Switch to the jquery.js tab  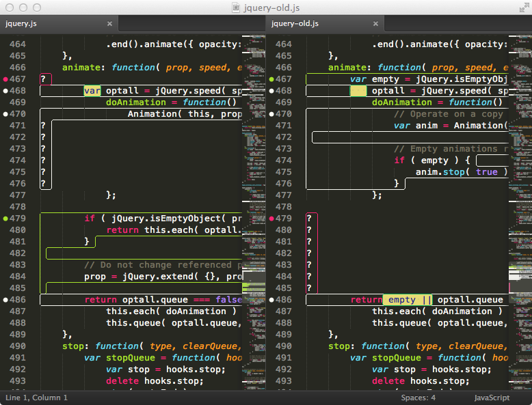[x=58, y=24]
